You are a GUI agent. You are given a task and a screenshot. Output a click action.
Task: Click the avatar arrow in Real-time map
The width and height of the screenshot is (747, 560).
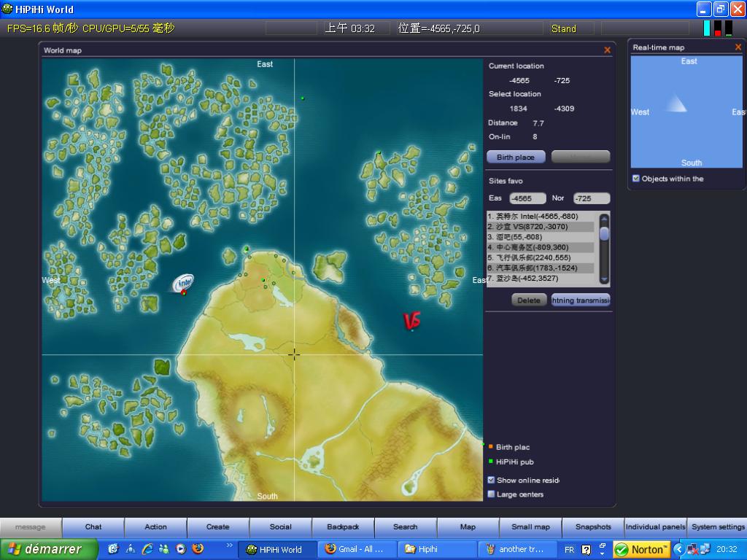(676, 104)
